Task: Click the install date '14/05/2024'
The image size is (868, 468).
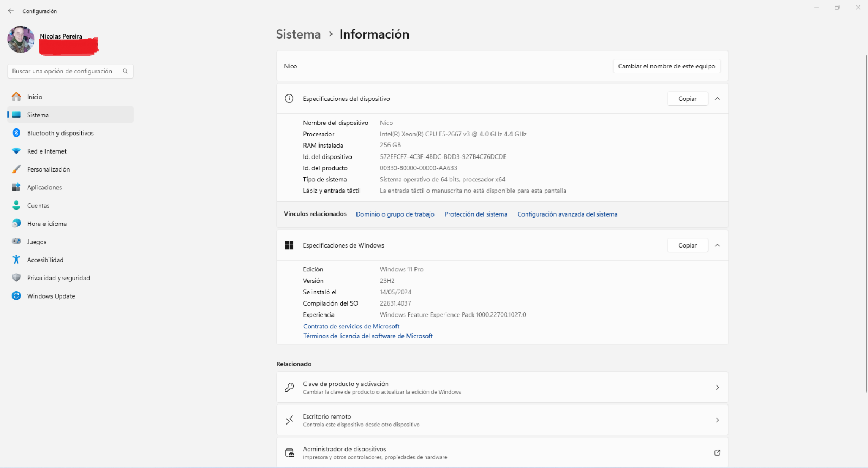Action: tap(395, 292)
